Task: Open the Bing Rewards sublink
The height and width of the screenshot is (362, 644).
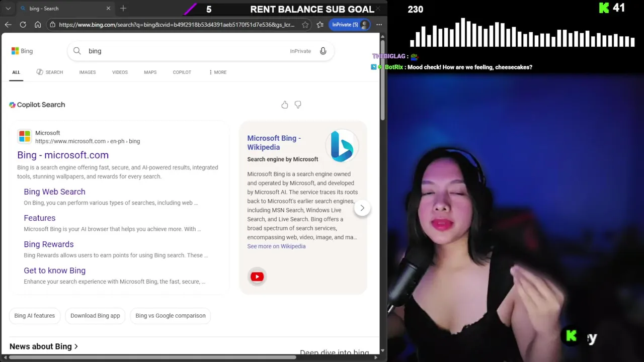Action: 48,244
